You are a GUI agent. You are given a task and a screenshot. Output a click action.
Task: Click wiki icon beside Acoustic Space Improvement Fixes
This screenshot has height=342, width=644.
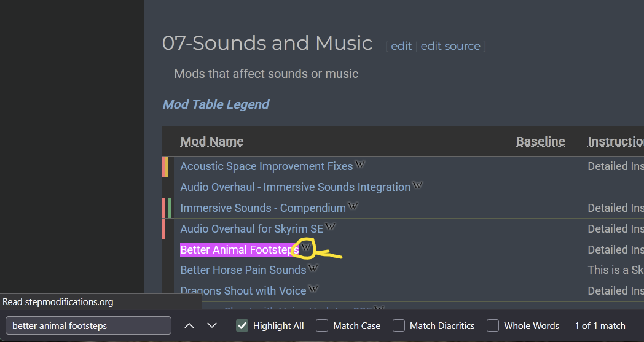[x=360, y=165]
